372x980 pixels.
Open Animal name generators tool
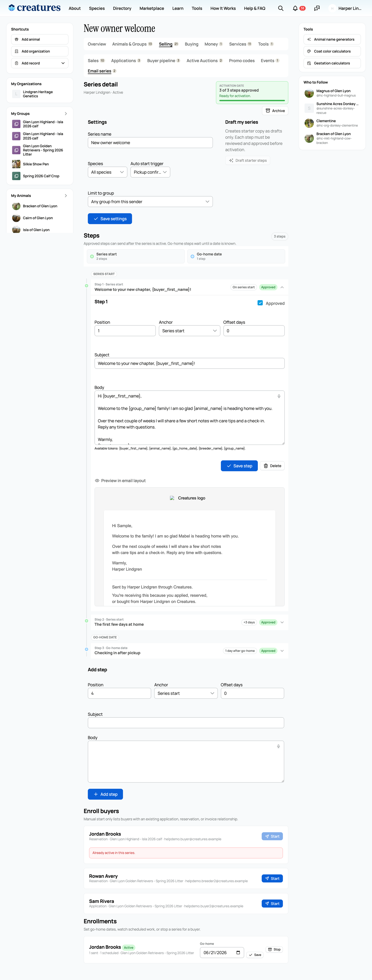click(332, 40)
